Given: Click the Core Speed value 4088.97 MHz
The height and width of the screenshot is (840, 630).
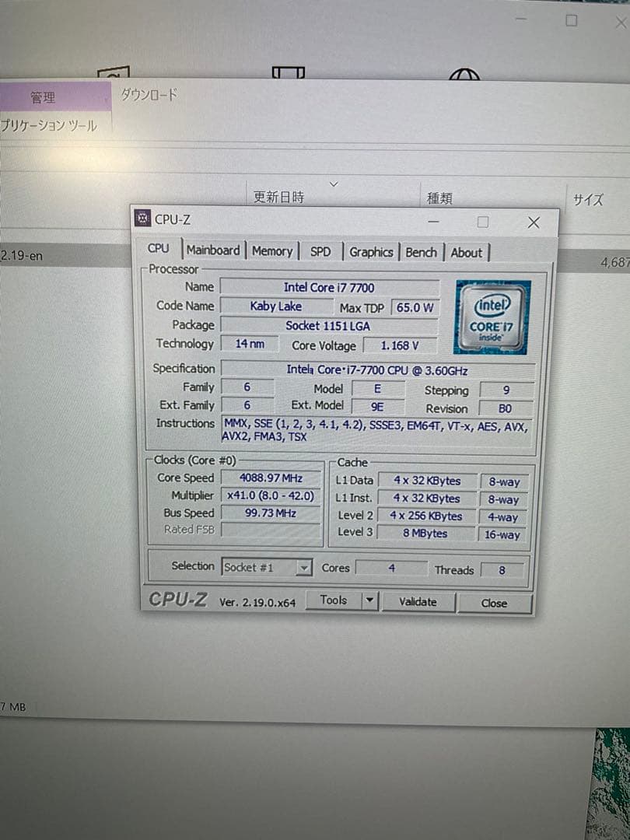Looking at the screenshot, I should (x=271, y=478).
